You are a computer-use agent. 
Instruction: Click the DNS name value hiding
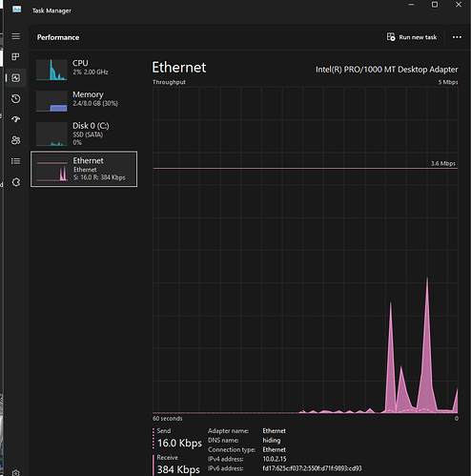pos(272,441)
